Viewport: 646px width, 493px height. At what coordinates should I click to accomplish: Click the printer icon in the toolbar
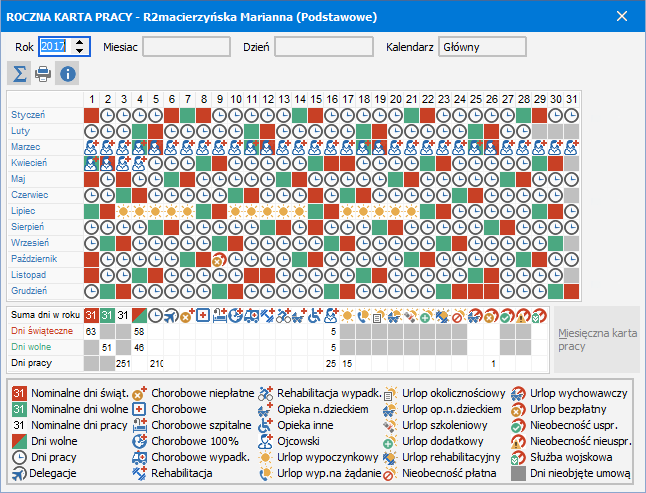43,73
